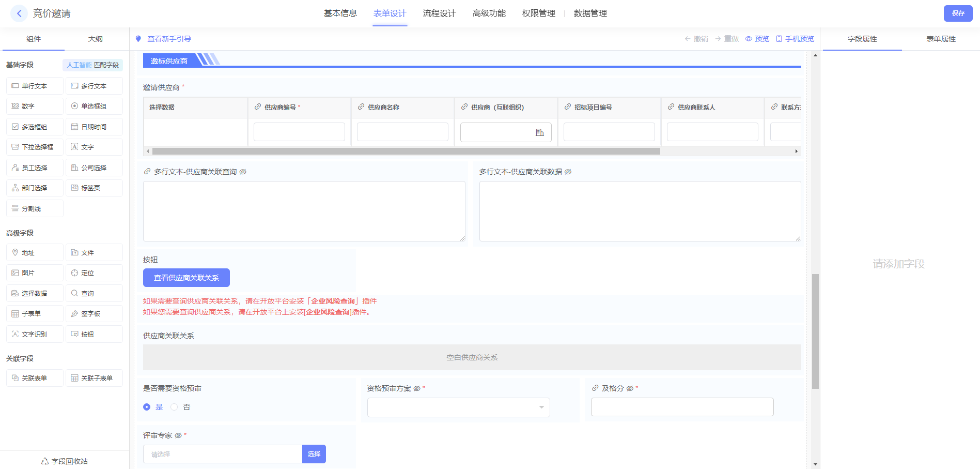The height and width of the screenshot is (469, 980).
Task: Click the back arrow next to 竞价邀请
Action: (19, 13)
